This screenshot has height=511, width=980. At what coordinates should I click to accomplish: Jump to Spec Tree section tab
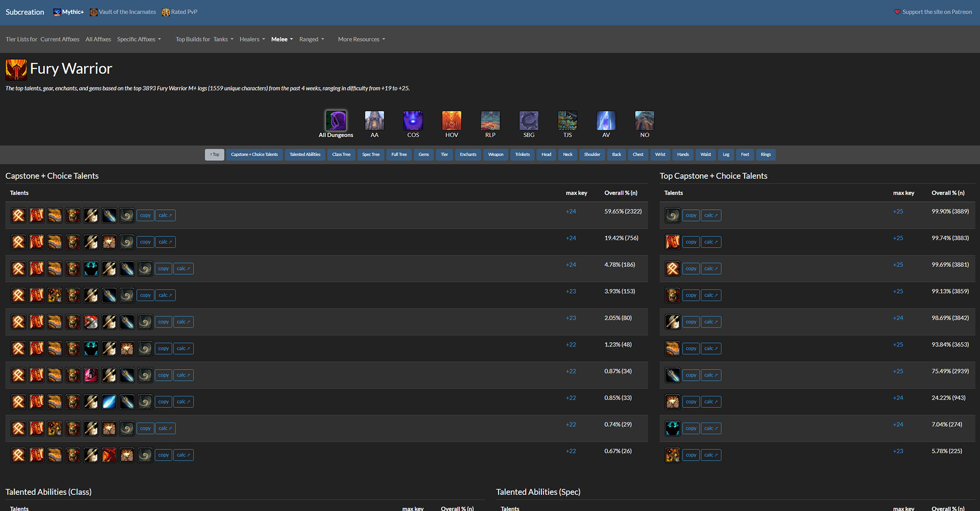pyautogui.click(x=371, y=155)
